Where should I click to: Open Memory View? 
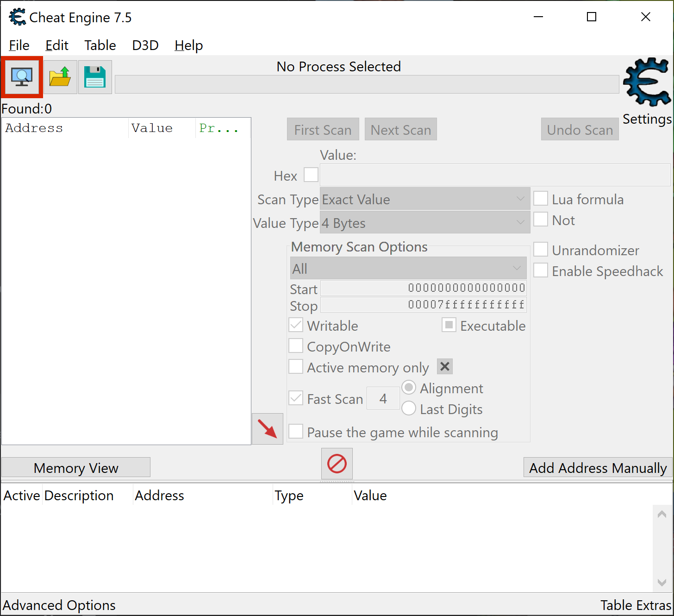click(x=76, y=468)
